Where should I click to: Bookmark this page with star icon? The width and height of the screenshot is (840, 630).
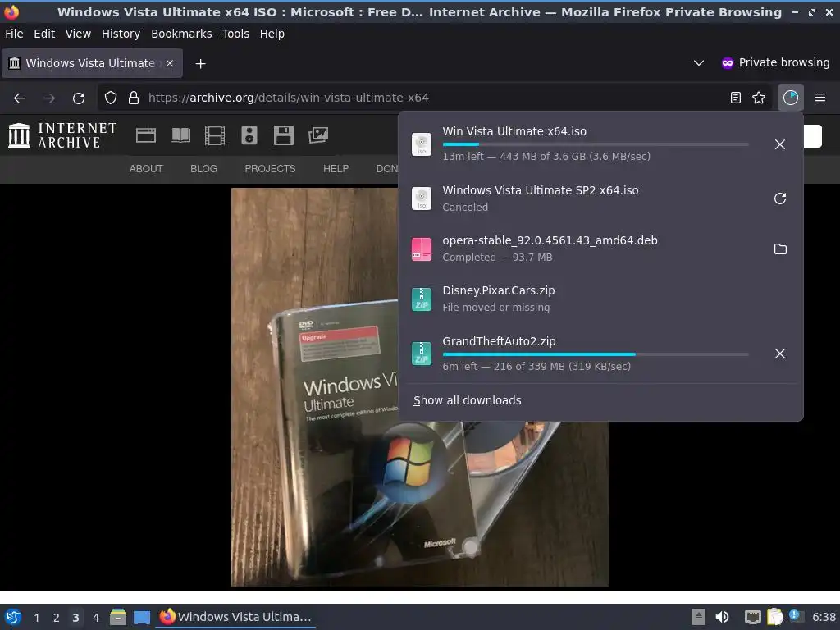click(x=759, y=98)
